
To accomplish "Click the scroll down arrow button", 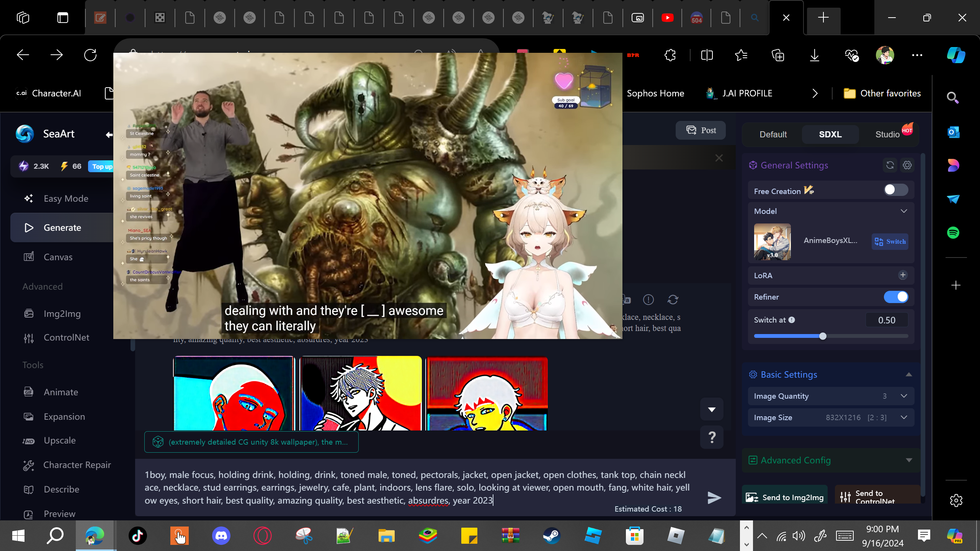I will tap(712, 409).
